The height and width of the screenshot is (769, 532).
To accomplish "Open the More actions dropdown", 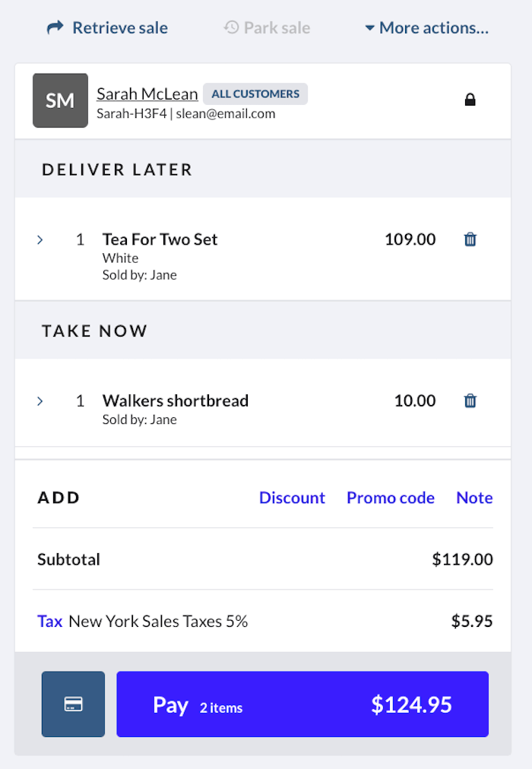I will point(426,28).
